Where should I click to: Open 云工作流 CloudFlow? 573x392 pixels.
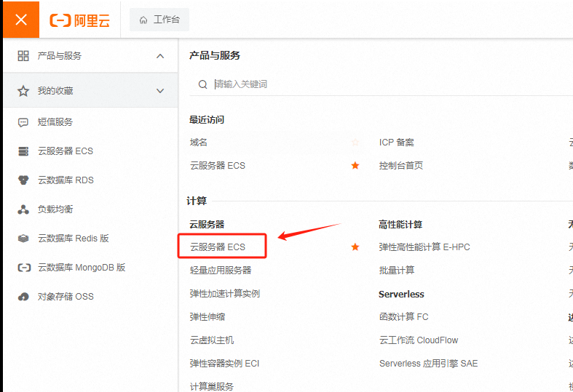[x=419, y=340]
